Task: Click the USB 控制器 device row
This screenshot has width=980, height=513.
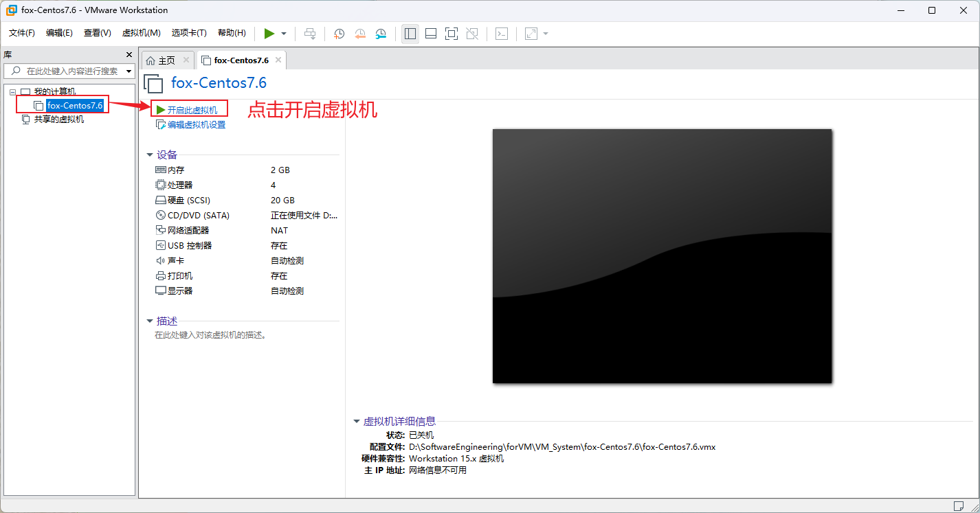Action: (x=247, y=246)
